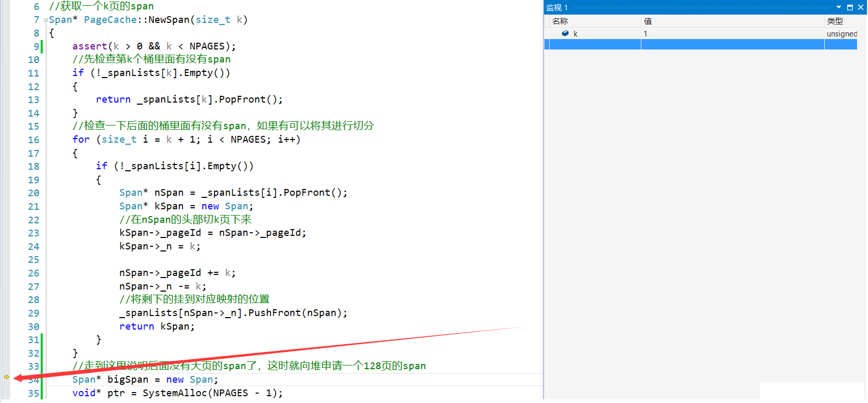Maximize the Watch 1 panel
The image size is (868, 403).
(850, 7)
